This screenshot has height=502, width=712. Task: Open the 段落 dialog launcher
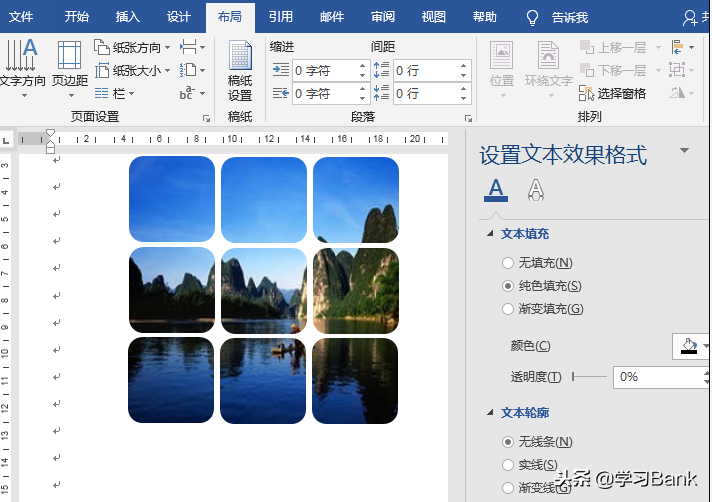[468, 118]
